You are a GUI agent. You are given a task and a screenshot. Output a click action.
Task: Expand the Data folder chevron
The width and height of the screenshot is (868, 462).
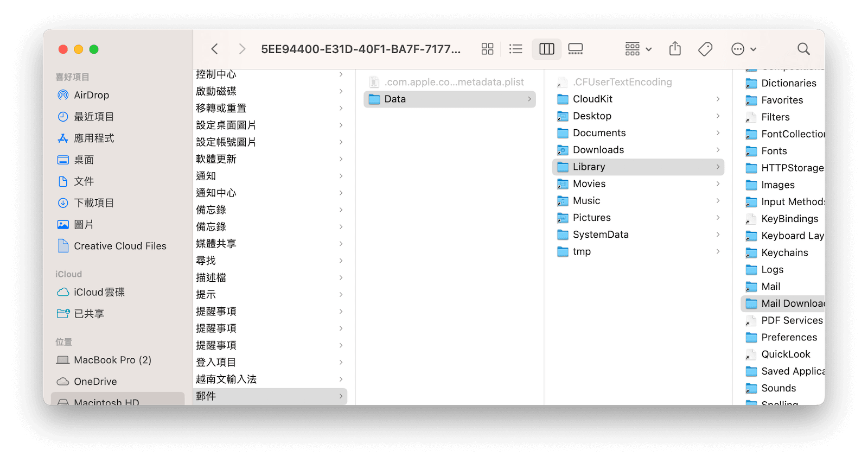click(x=529, y=99)
